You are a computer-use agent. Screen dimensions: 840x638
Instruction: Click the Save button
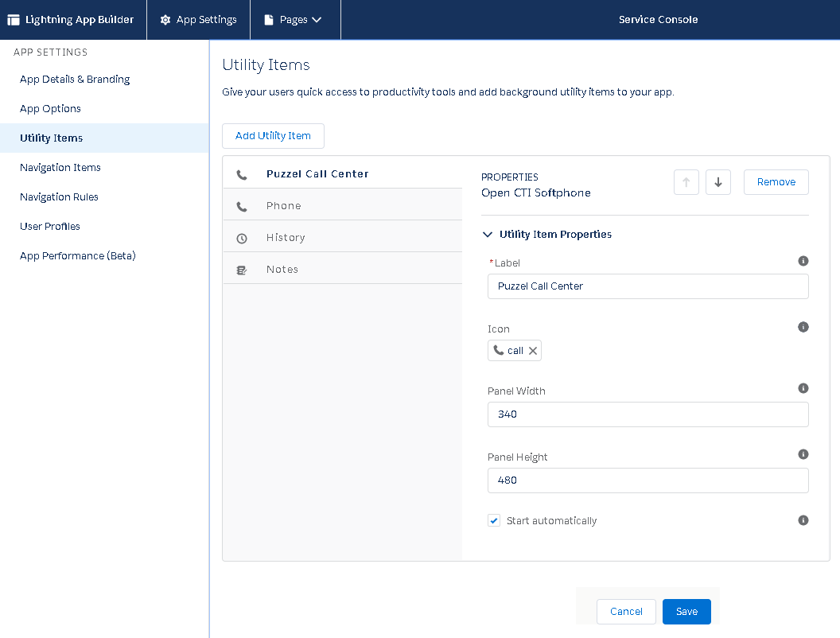pyautogui.click(x=686, y=612)
